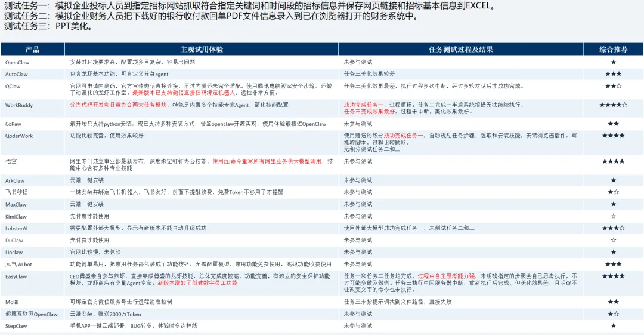Viewport: 644px width, 335px height.
Task: Select the '飞书秒搭' product cell
Action: tap(17, 192)
